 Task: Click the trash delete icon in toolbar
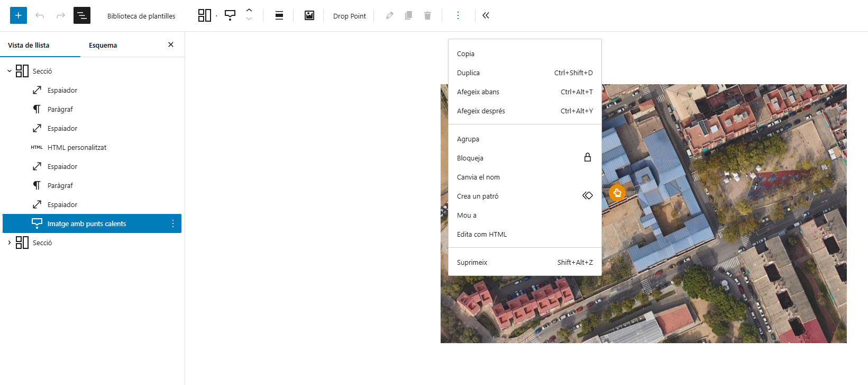click(427, 15)
